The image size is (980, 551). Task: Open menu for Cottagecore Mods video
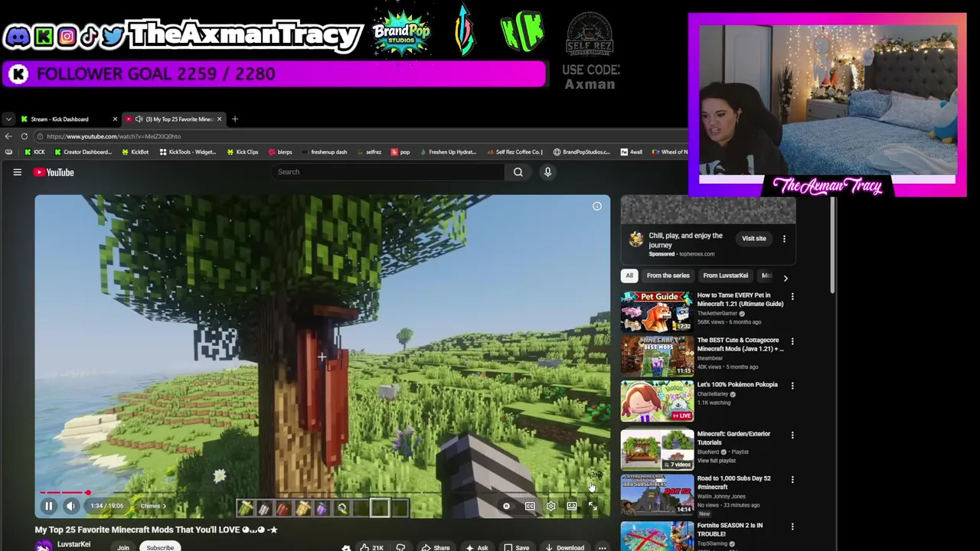[x=792, y=341]
